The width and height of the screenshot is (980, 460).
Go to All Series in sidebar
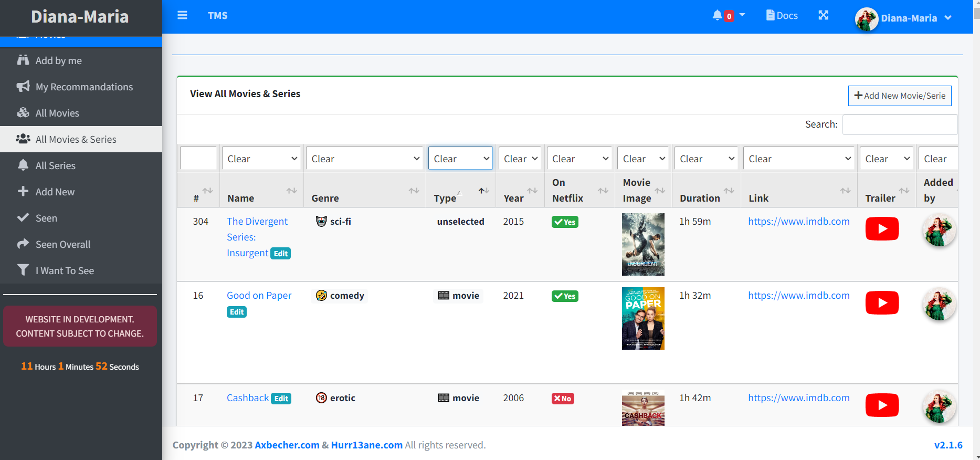click(55, 165)
